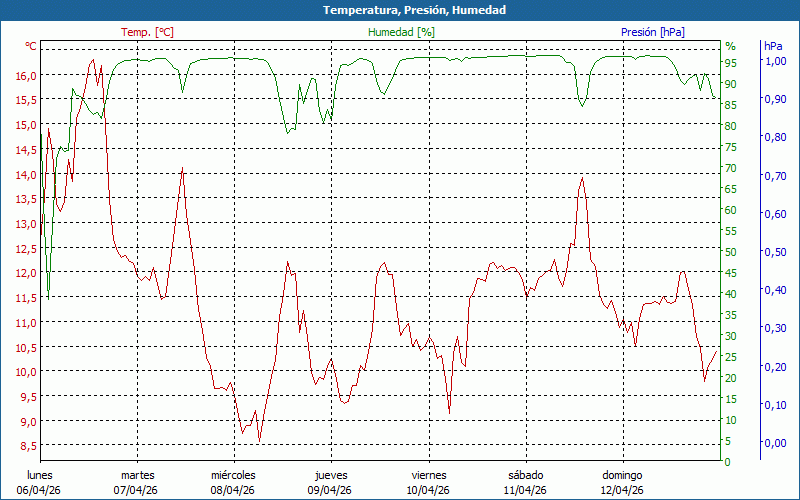Pick the "sábado" day label
The height and width of the screenshot is (500, 800).
(x=525, y=475)
